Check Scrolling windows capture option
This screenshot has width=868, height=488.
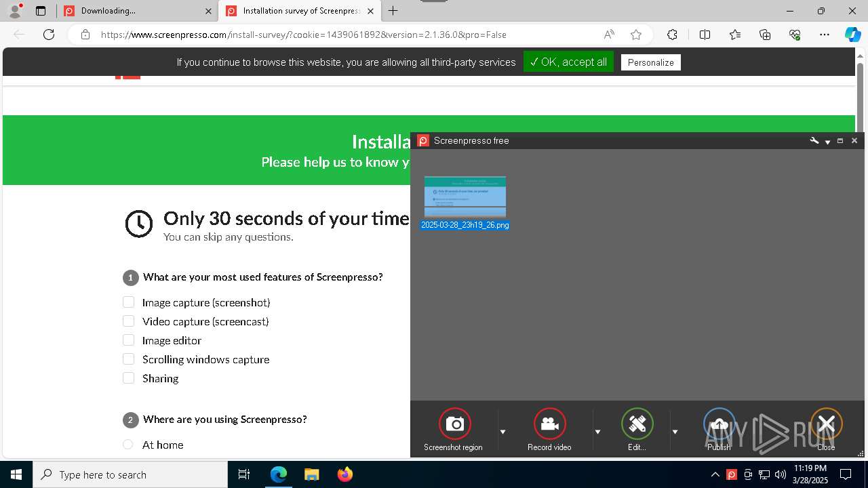point(128,359)
